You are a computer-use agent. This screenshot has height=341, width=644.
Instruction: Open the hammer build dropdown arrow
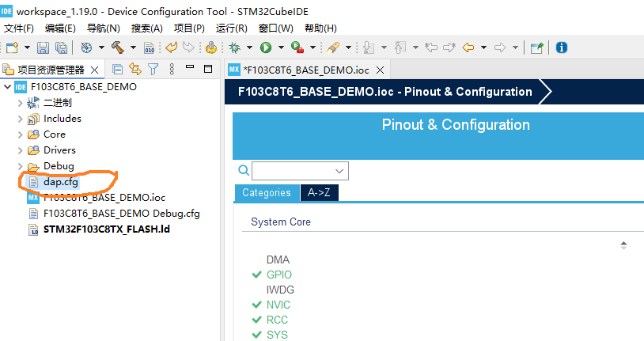coord(133,47)
